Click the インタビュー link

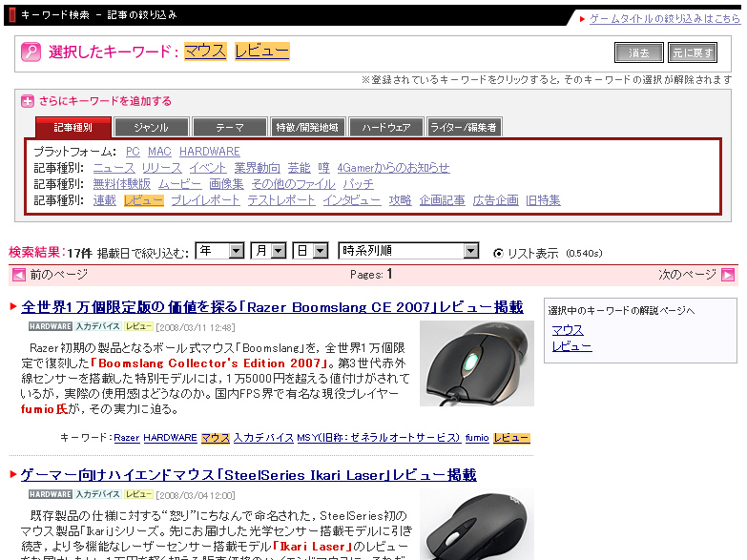352,200
